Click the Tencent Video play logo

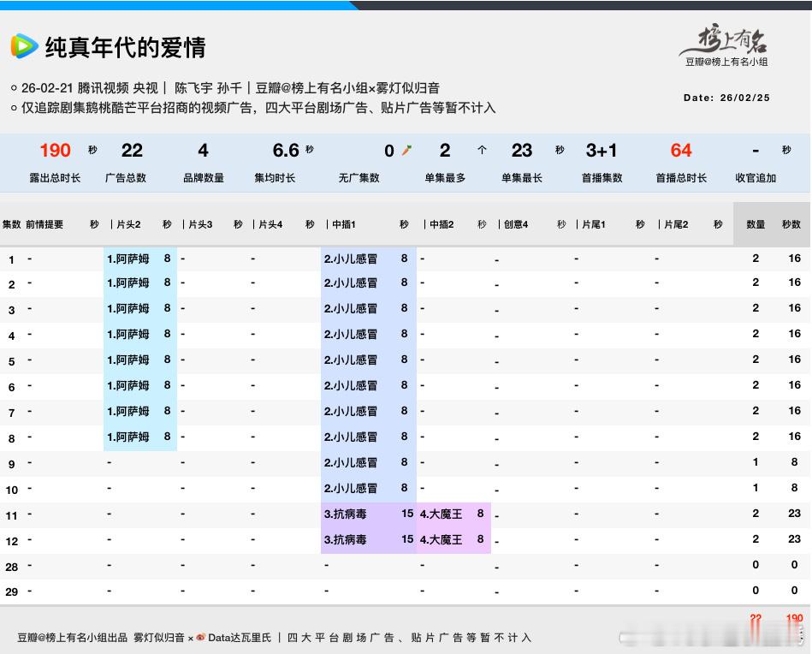pos(24,46)
